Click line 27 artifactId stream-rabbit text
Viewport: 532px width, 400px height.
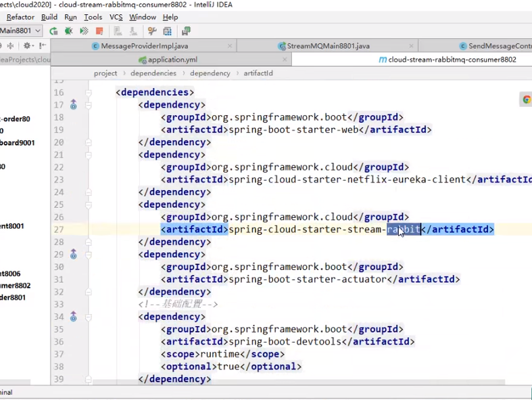tap(324, 229)
